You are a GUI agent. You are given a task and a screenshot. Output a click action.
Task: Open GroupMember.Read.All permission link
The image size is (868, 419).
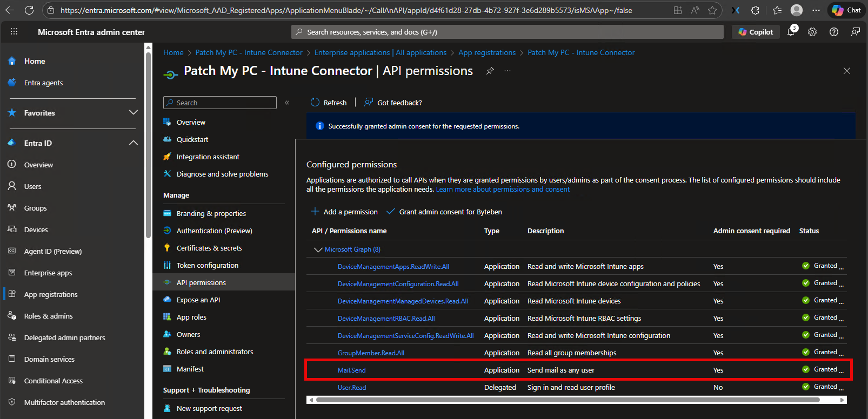pos(371,353)
